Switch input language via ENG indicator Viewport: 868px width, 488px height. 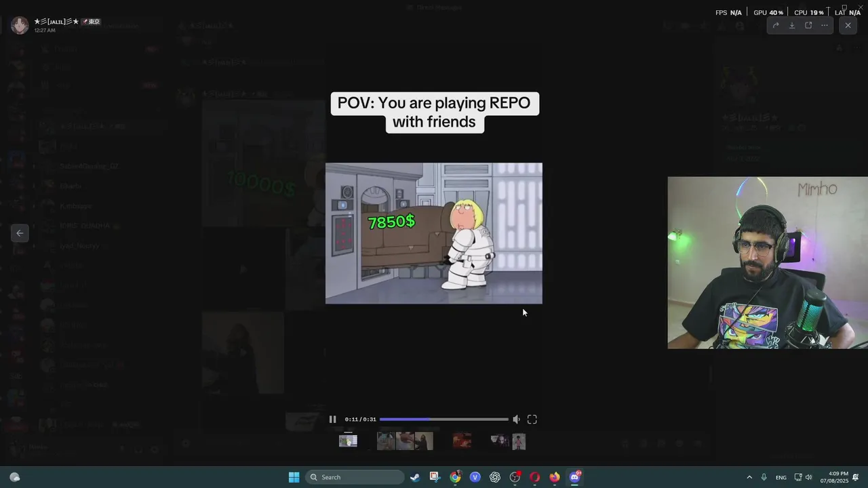tap(781, 477)
